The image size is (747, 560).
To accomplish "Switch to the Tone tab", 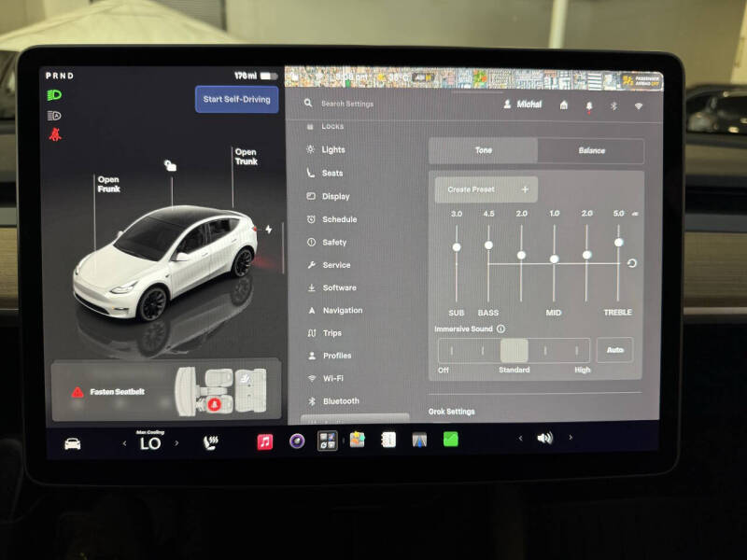I will 483,150.
